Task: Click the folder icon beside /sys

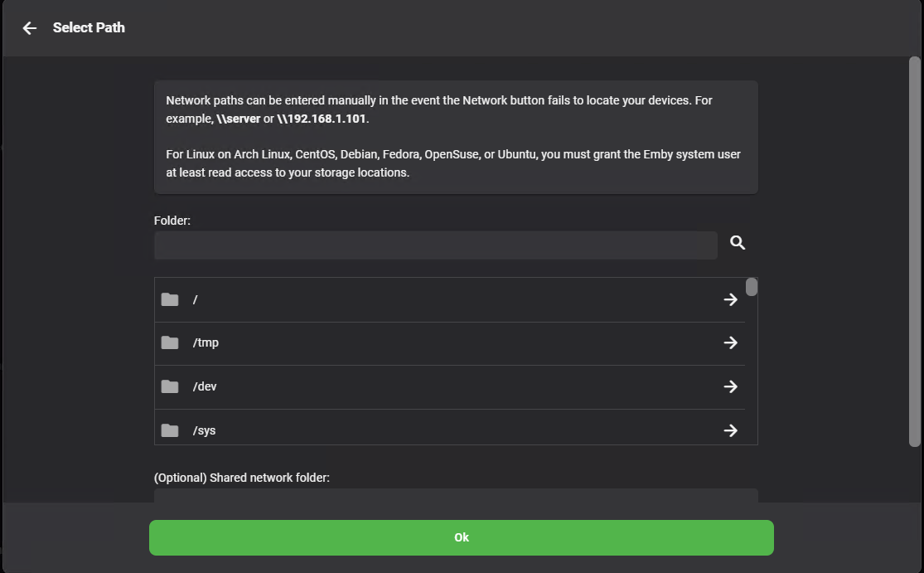Action: 170,430
